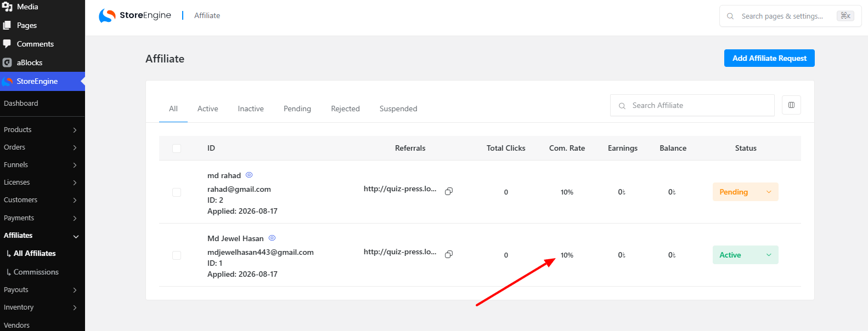Switch to the All tab
Viewport: 868px width, 331px height.
173,109
